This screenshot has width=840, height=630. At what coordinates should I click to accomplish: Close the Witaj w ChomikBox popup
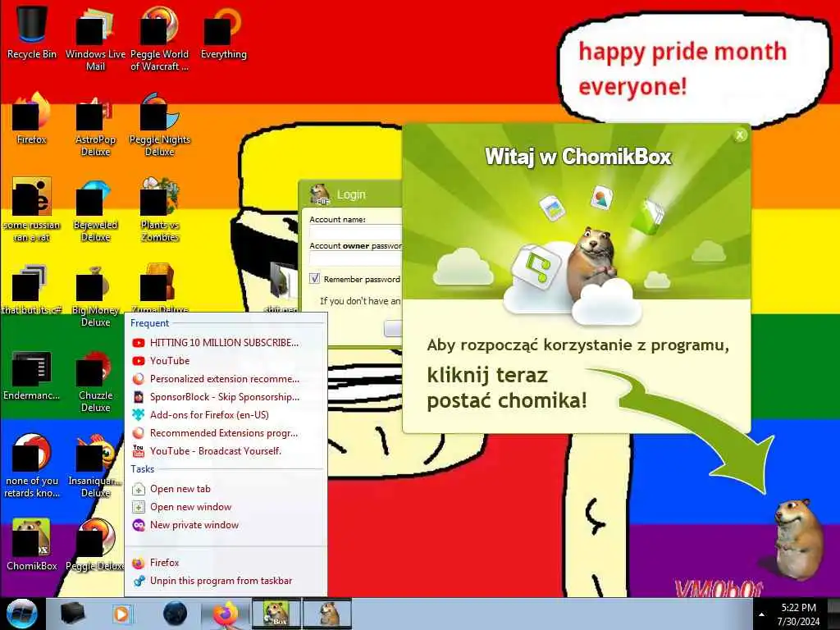(740, 135)
